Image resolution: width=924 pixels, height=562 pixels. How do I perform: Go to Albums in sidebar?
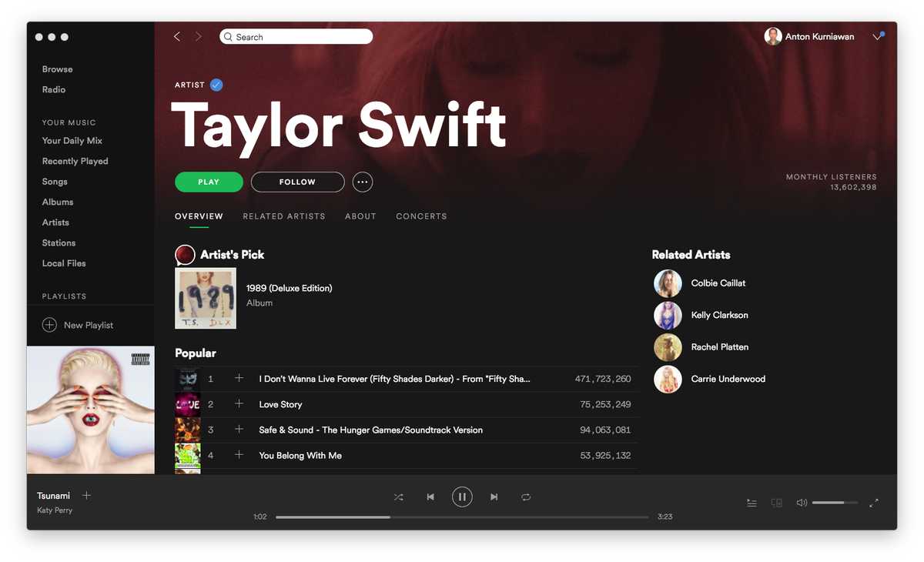click(x=58, y=202)
